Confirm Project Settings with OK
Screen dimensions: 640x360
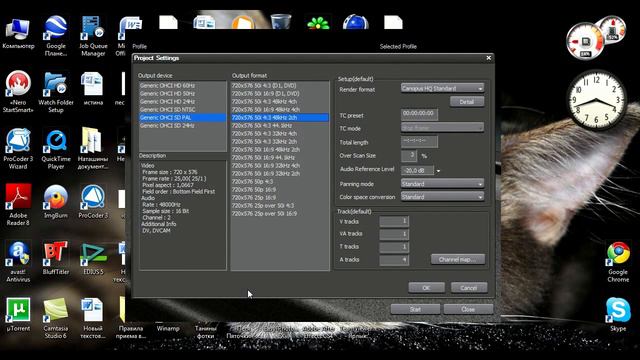(x=427, y=288)
